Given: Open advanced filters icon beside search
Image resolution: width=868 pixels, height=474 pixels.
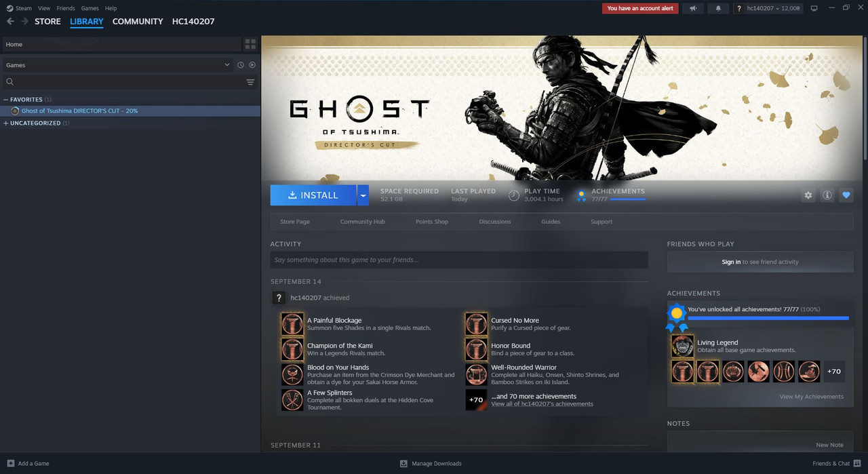Looking at the screenshot, I should (250, 82).
